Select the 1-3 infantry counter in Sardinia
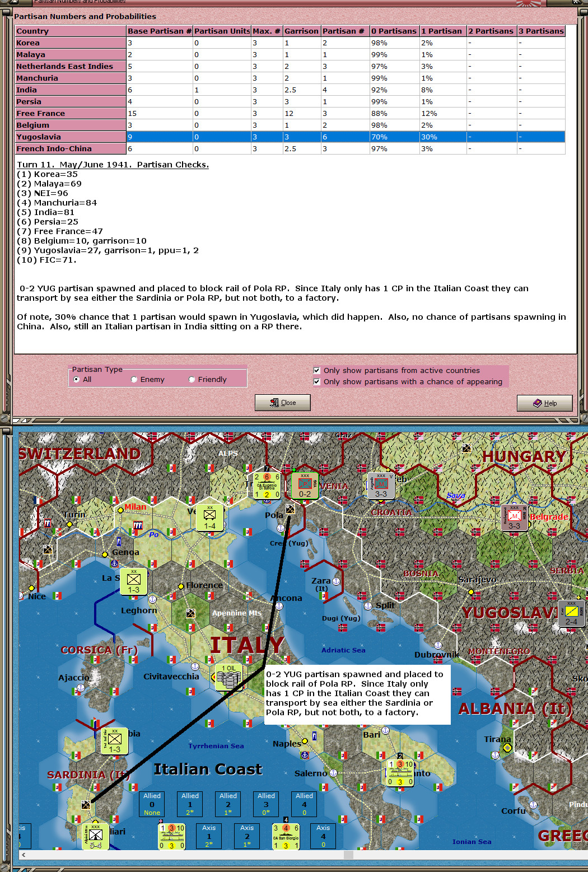Image resolution: width=588 pixels, height=872 pixels. click(114, 740)
